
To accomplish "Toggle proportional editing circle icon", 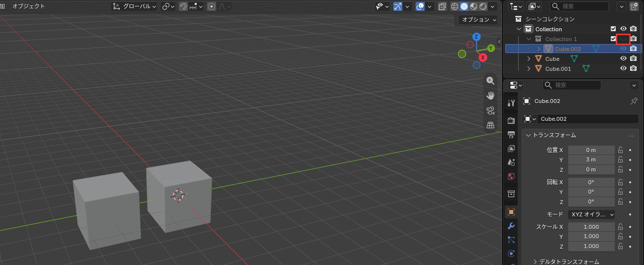I will point(212,6).
